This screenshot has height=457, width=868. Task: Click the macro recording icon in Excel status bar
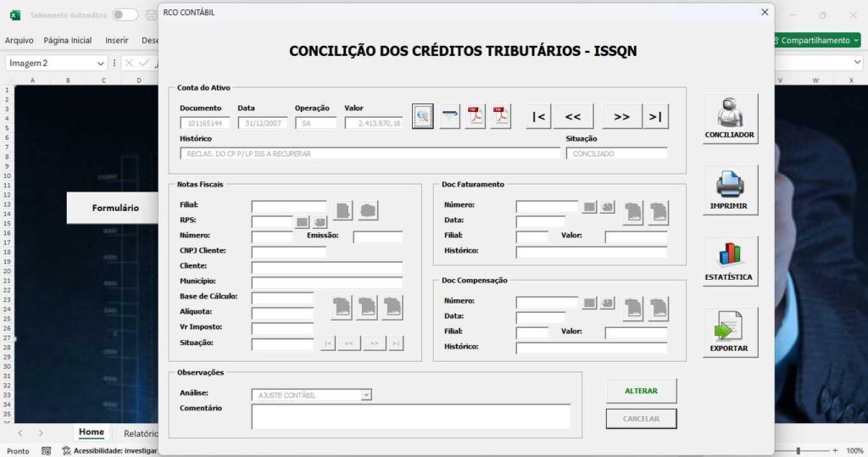point(47,451)
